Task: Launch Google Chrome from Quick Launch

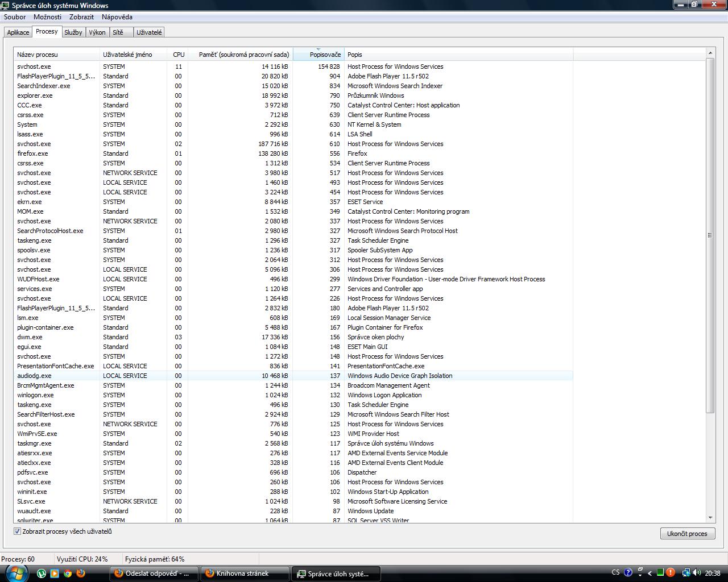Action: tap(68, 573)
